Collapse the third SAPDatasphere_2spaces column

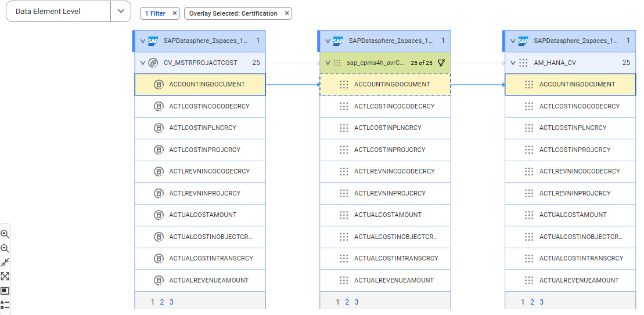tap(513, 41)
